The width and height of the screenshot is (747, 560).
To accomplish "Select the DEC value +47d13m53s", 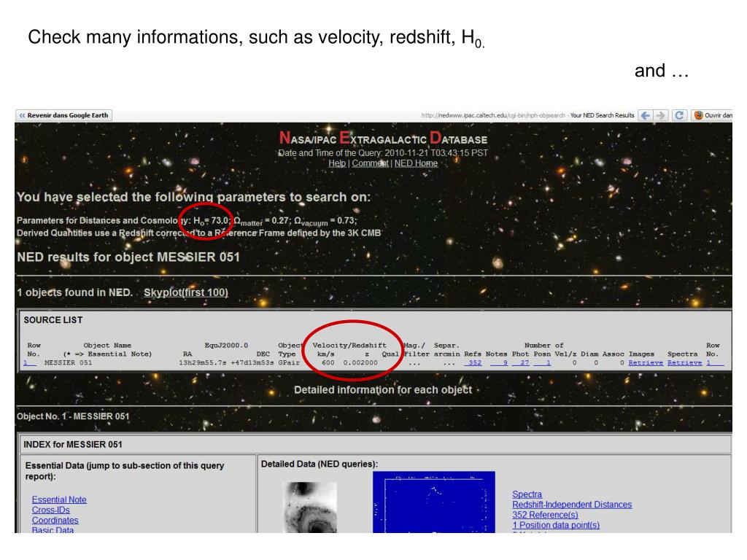I will pyautogui.click(x=252, y=363).
